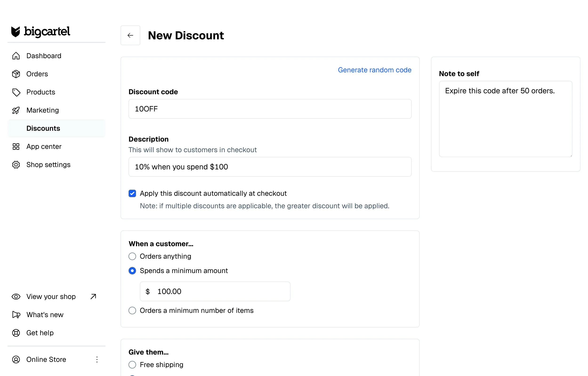The image size is (588, 376).
Task: Uncheck apply discount automatically at checkout
Action: (x=132, y=193)
